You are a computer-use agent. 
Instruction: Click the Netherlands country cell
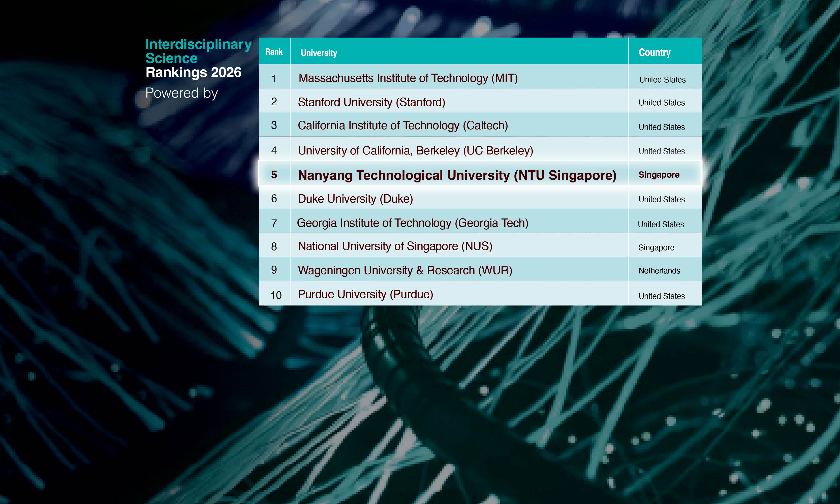pyautogui.click(x=659, y=271)
